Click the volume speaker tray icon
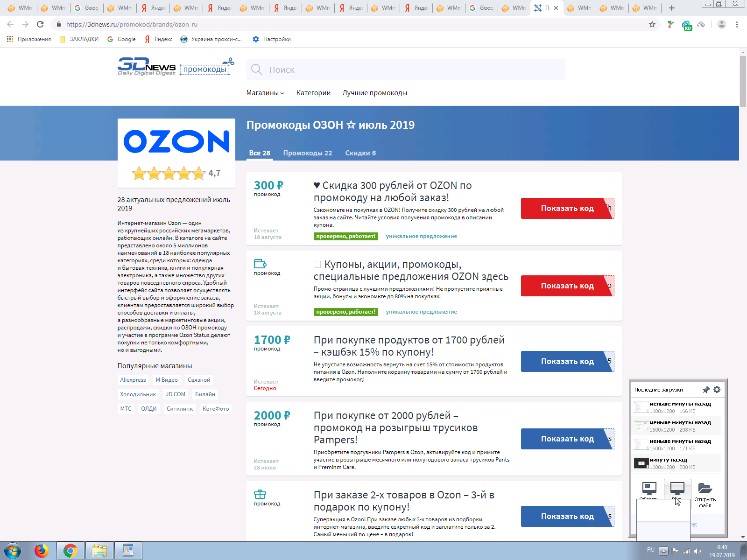747x560 pixels. [698, 551]
